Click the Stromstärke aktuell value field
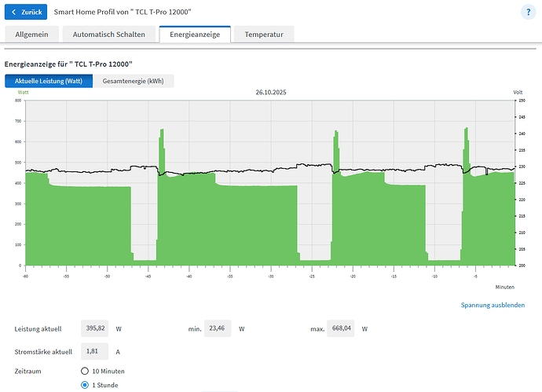Screen dimensions: 542x392 [96, 351]
